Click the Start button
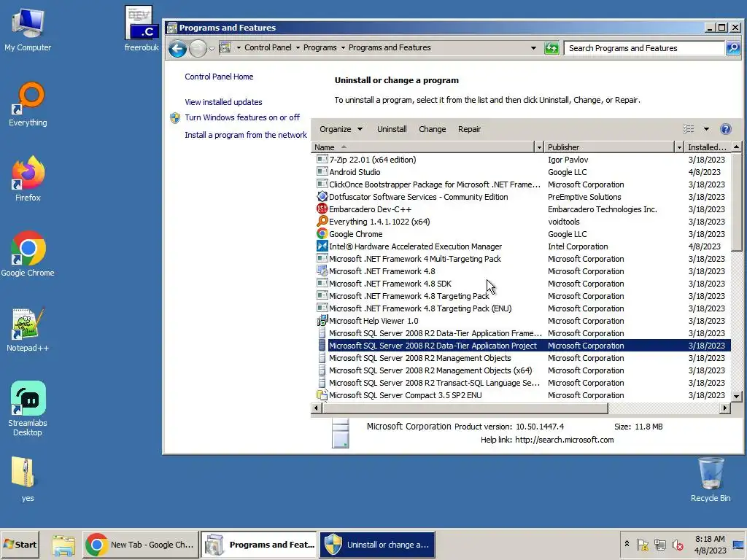Viewport: 747px width, 560px height. (20, 545)
